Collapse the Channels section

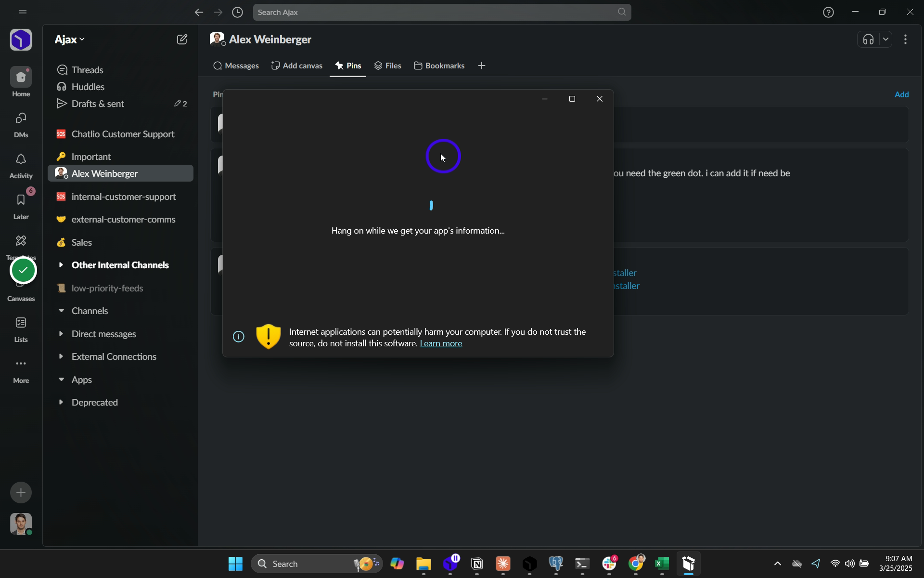pyautogui.click(x=61, y=311)
